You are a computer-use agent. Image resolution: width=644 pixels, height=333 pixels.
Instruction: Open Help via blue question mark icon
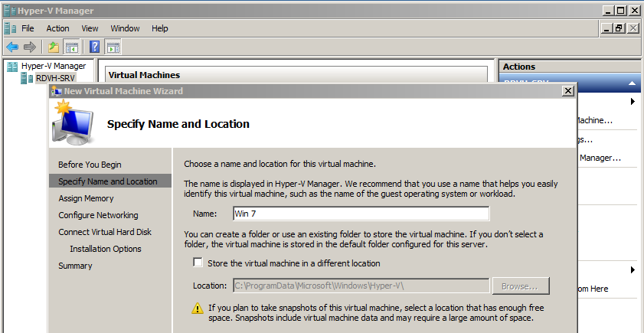[x=94, y=47]
